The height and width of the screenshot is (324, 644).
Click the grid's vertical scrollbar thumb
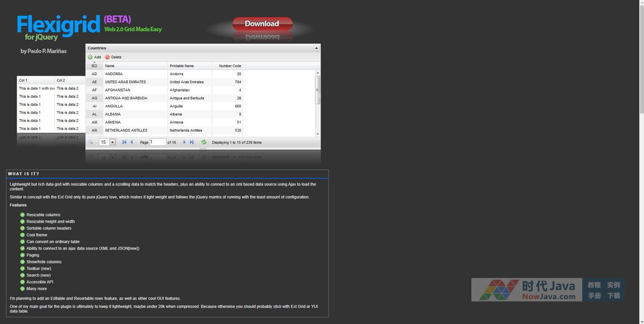pyautogui.click(x=318, y=90)
